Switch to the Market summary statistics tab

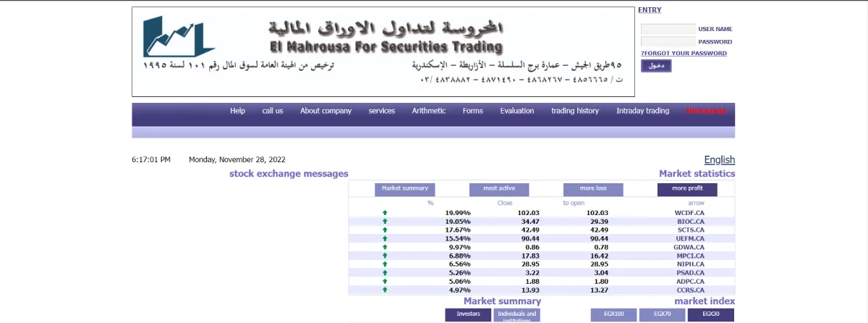coord(405,189)
